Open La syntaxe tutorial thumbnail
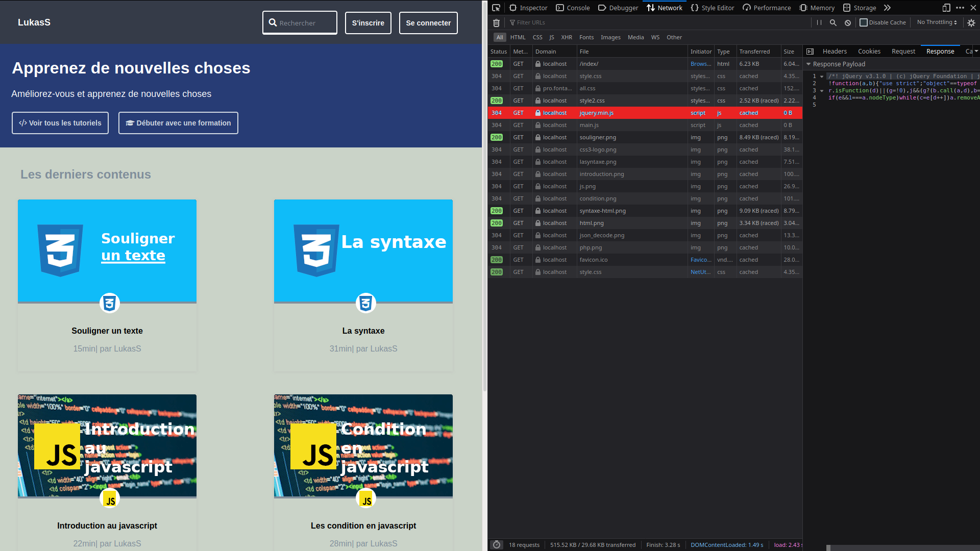This screenshot has height=551, width=980. point(363,251)
